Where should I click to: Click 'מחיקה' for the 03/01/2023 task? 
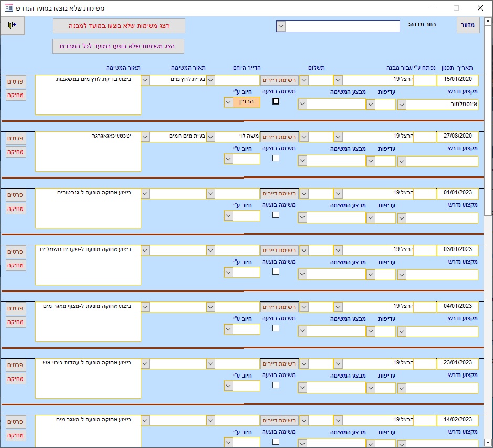[x=16, y=265]
